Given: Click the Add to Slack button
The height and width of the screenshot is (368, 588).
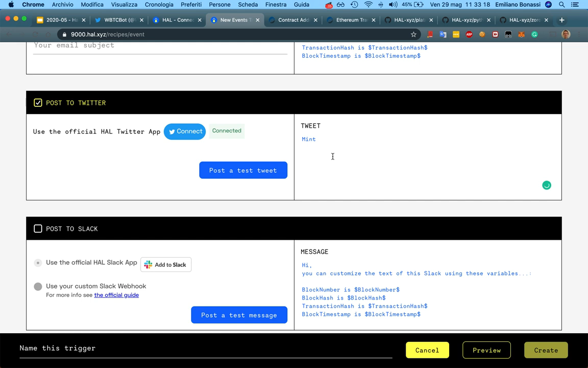Looking at the screenshot, I should [x=166, y=264].
